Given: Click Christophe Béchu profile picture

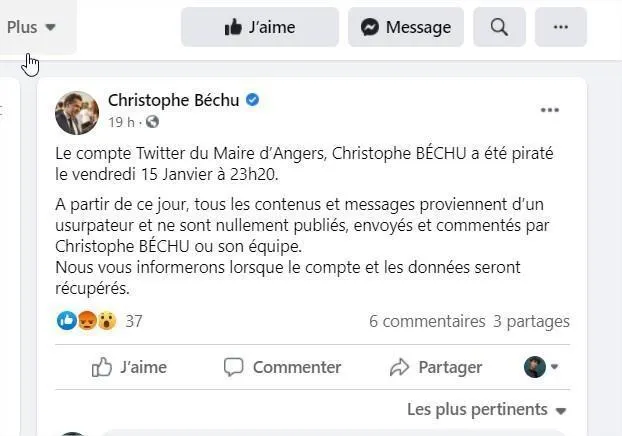Looking at the screenshot, I should point(77,112).
